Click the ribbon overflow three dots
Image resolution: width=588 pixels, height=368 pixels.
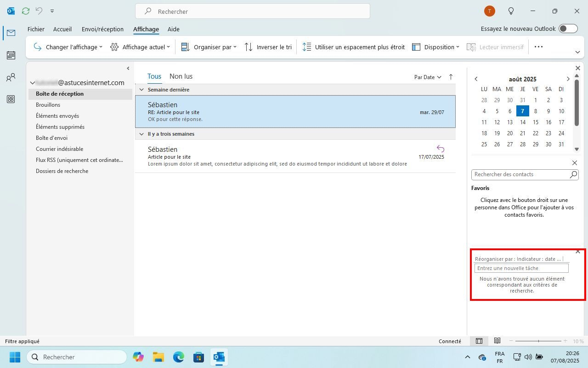tap(538, 47)
